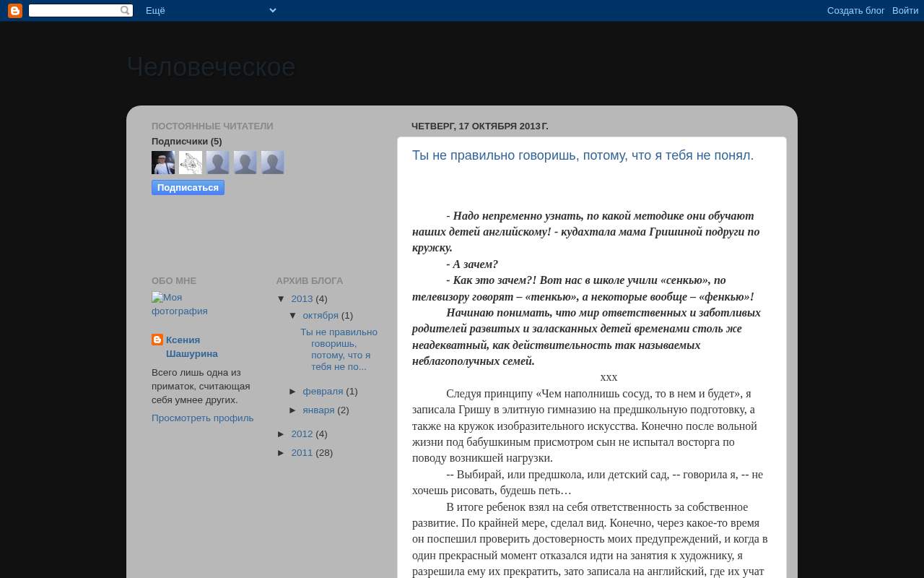Open archived post 'Ты не правильно говоришь, потому...'
This screenshot has width=924, height=578.
339,350
